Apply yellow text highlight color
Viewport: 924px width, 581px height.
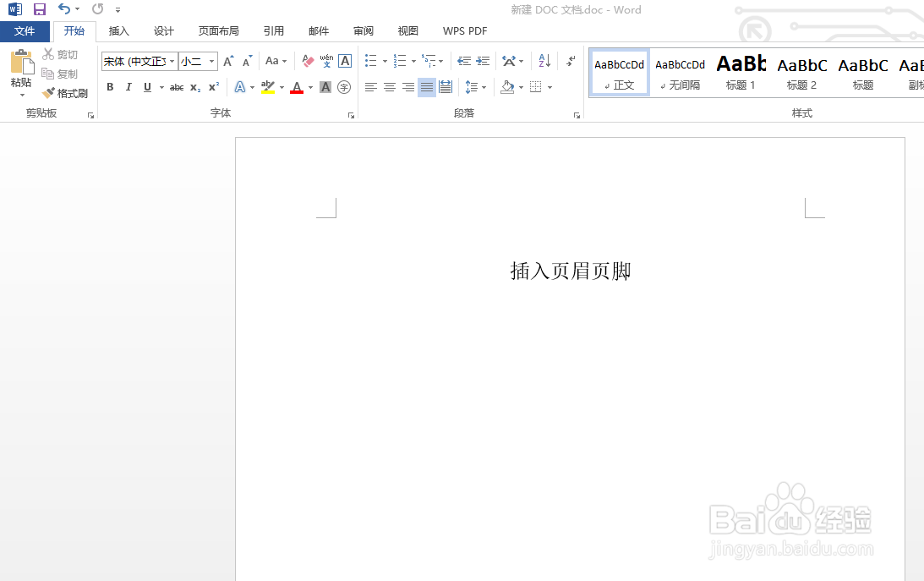pos(268,87)
